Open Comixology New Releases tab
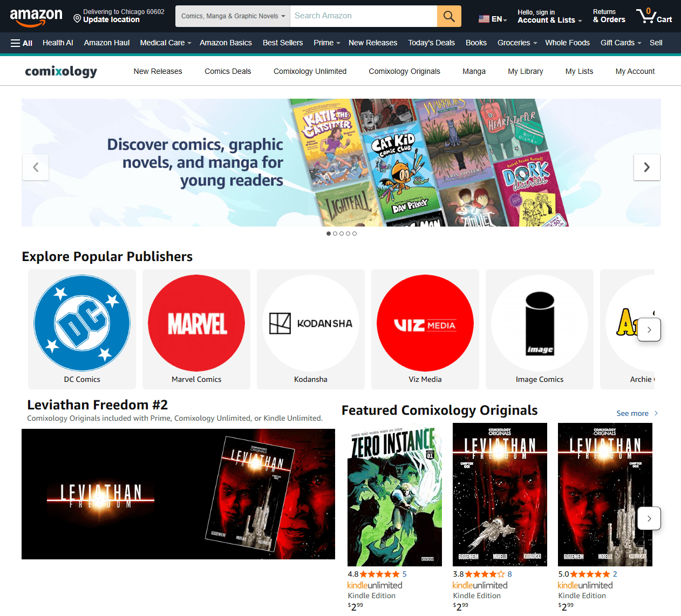 coord(158,71)
